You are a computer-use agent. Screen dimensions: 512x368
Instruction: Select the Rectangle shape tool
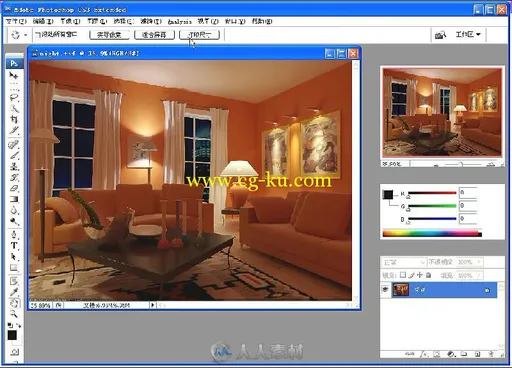tap(14, 268)
